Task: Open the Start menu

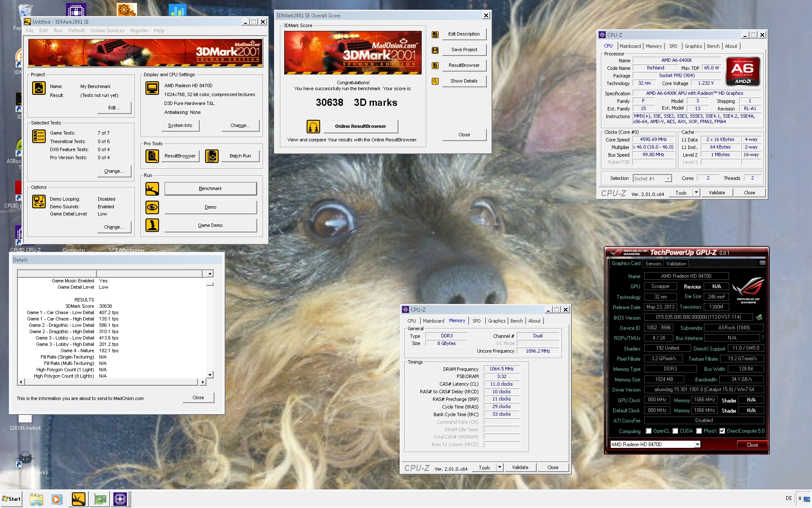Action: coord(11,499)
